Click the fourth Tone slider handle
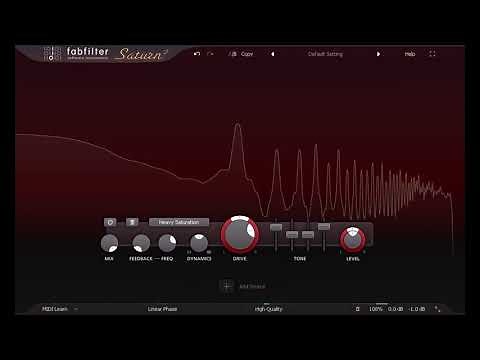This screenshot has width=480, height=360. pyautogui.click(x=324, y=227)
